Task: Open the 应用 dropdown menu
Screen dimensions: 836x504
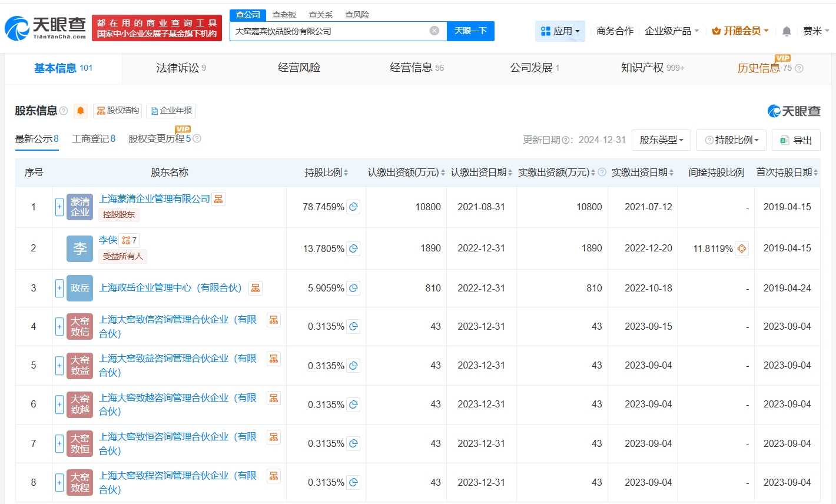Action: (560, 31)
